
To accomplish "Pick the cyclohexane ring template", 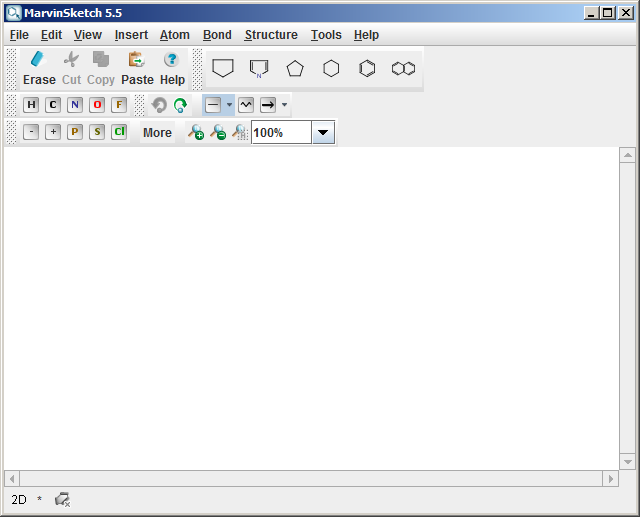I will [331, 68].
